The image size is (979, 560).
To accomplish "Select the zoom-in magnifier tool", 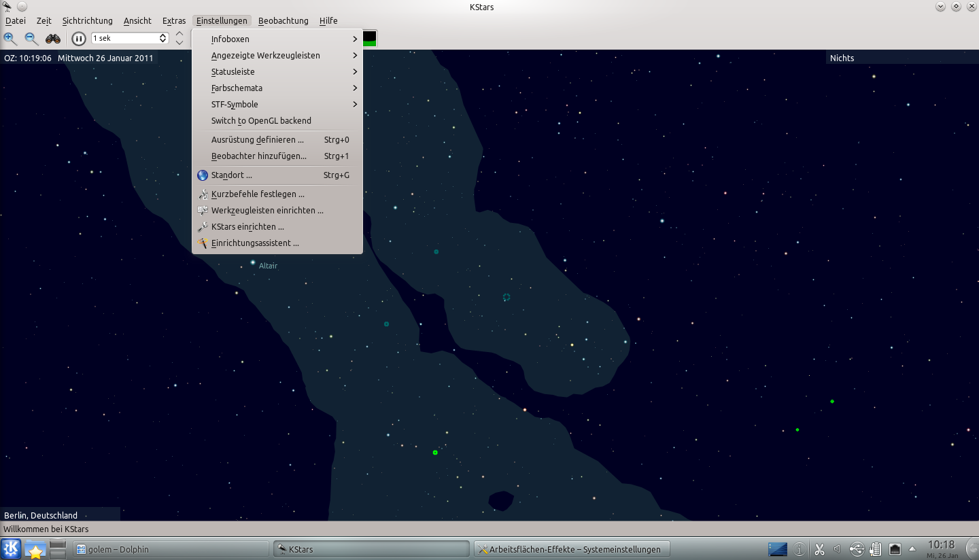I will 10,38.
